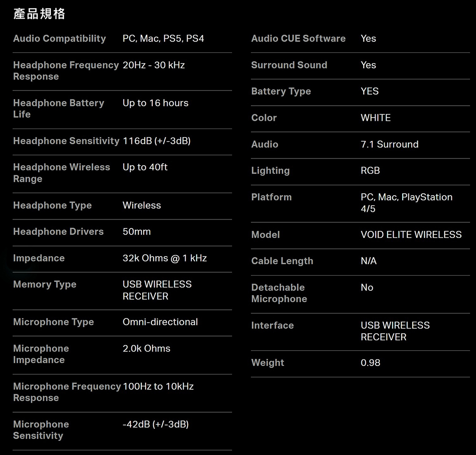Click 'USB WIRELESS RECEIVER' beside Memory Type
This screenshot has height=455, width=476.
(x=157, y=290)
